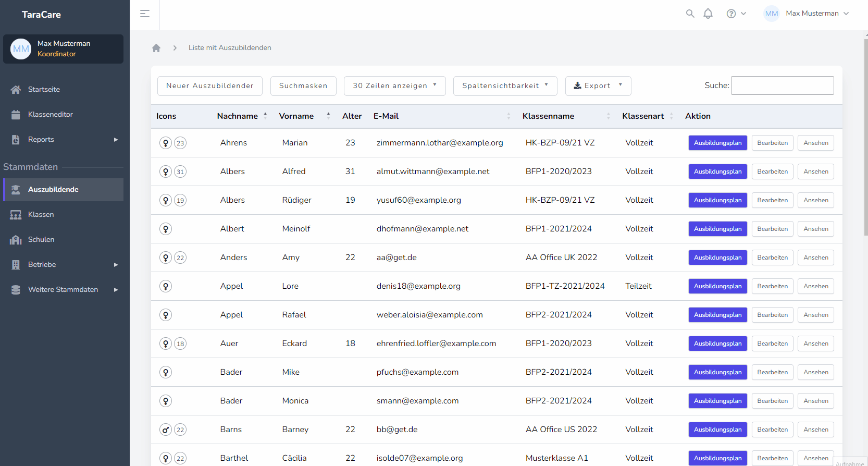The image size is (868, 466).
Task: Click the home breadcrumb icon
Action: click(156, 48)
